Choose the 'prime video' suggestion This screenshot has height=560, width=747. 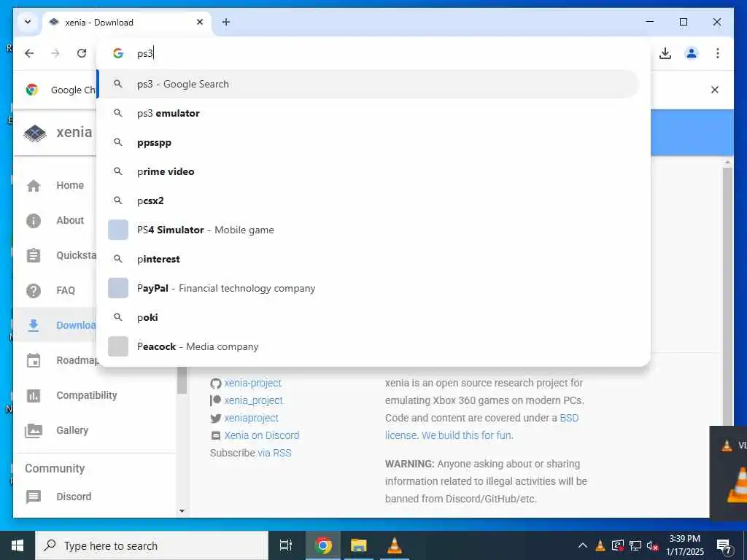368,171
